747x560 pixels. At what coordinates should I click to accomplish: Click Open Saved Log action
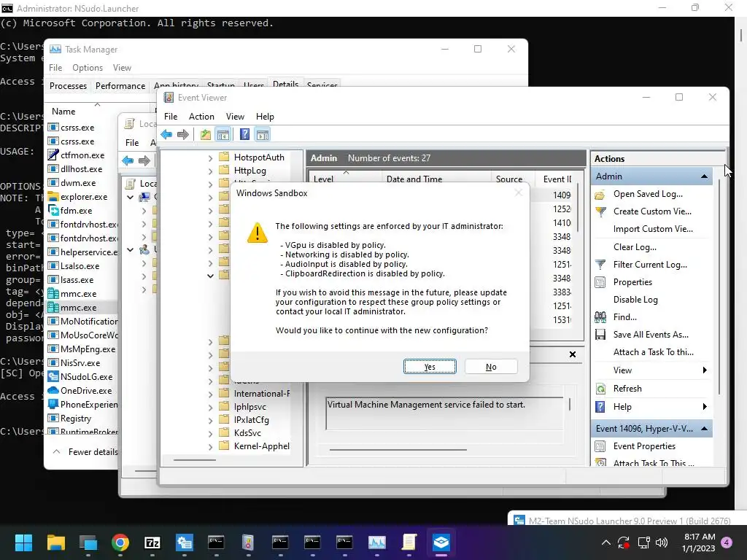pos(648,194)
